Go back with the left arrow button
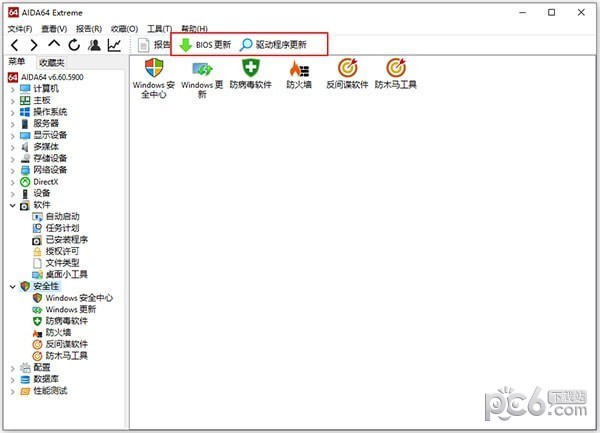Viewport: 600px width, 433px height. tap(15, 45)
